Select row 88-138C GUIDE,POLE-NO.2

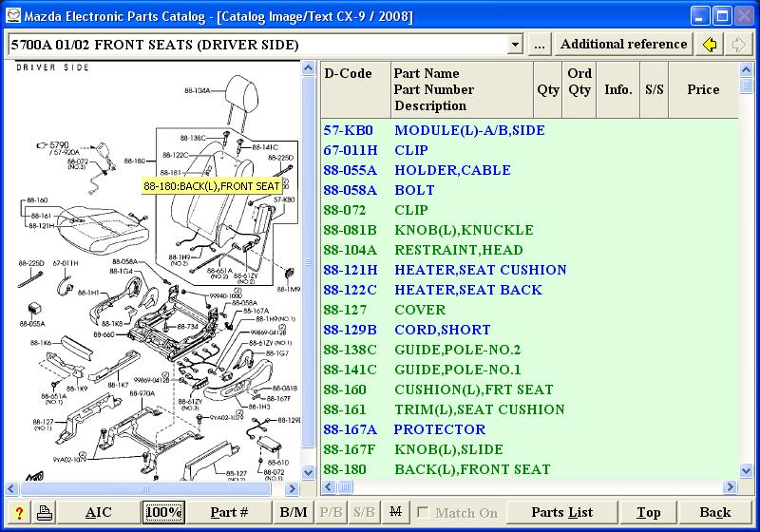529,350
